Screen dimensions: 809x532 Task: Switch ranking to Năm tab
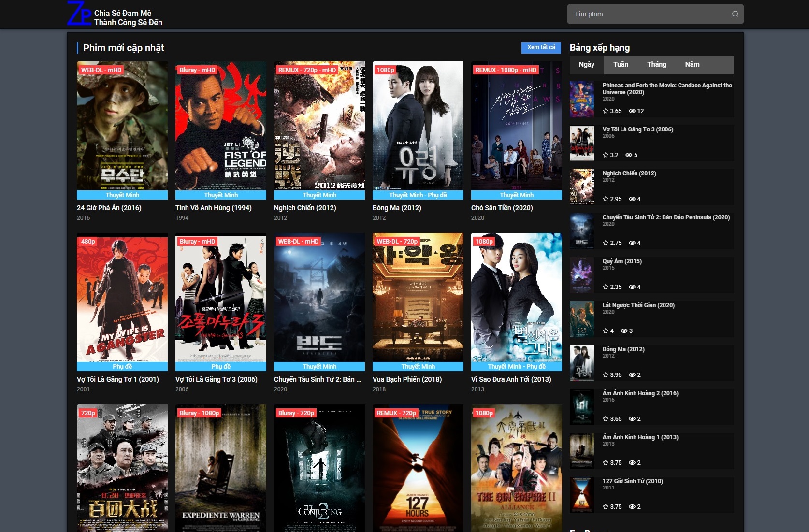pyautogui.click(x=692, y=65)
